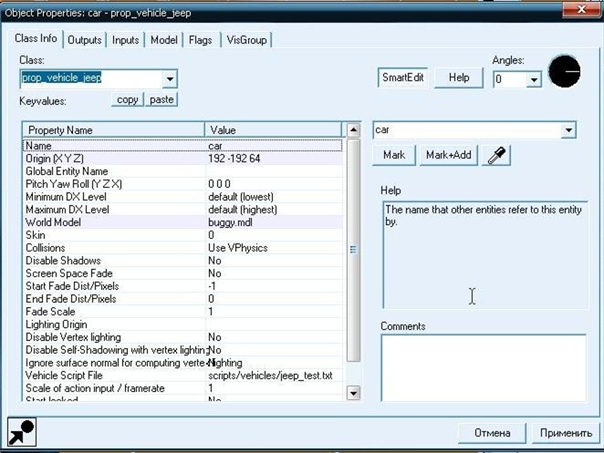The height and width of the screenshot is (453, 604).
Task: Click the paste keyvalues button
Action: [x=161, y=100]
